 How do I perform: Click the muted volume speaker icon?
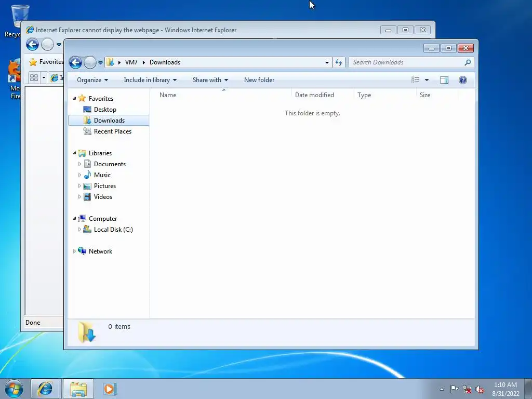pyautogui.click(x=480, y=390)
